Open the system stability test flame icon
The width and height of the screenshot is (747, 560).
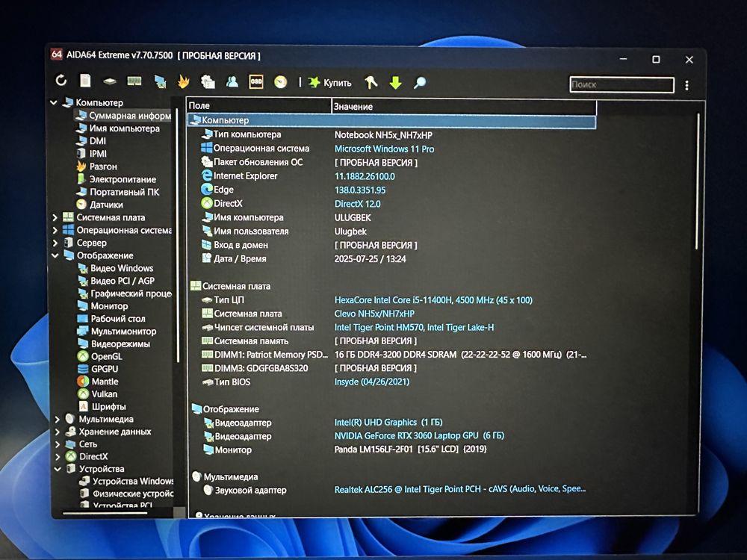184,82
